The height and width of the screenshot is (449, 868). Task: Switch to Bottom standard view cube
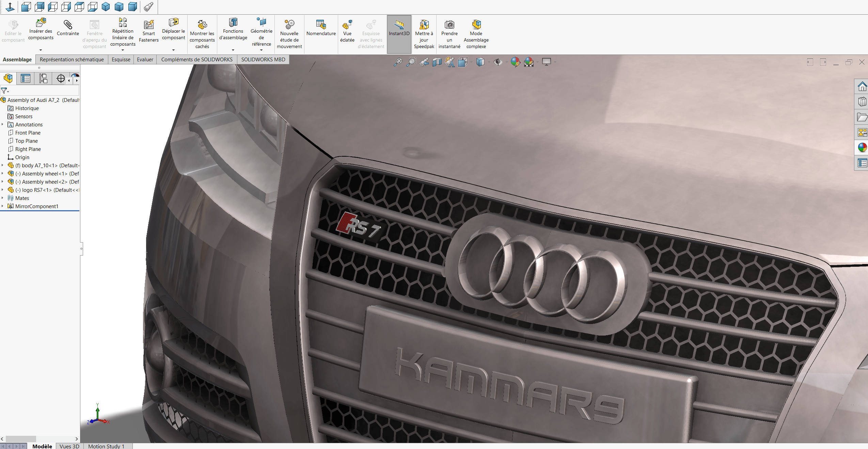click(x=93, y=6)
